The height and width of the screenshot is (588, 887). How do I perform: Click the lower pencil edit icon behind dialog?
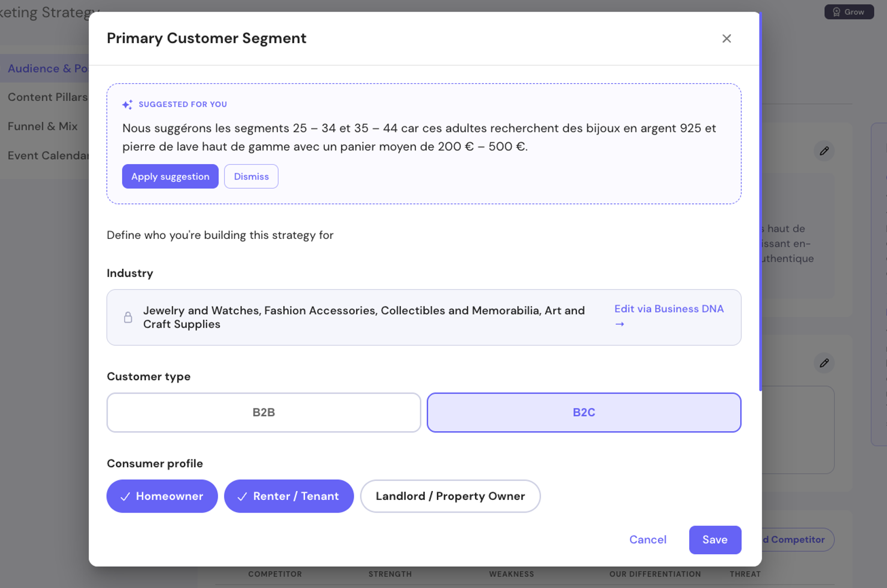click(x=824, y=363)
